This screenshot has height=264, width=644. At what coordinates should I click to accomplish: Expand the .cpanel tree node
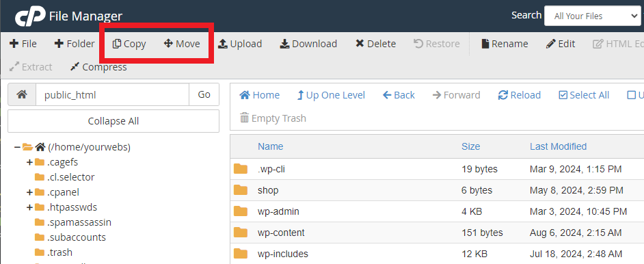coord(29,192)
